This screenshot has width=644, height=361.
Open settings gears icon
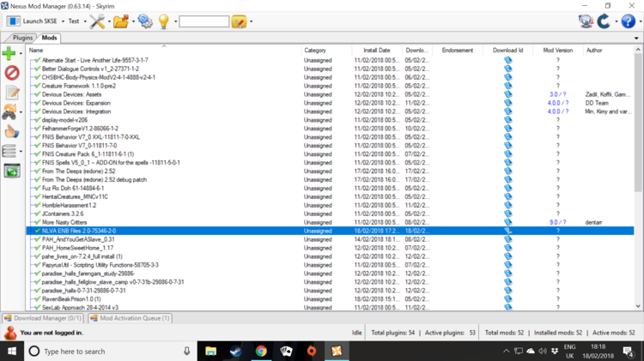145,21
